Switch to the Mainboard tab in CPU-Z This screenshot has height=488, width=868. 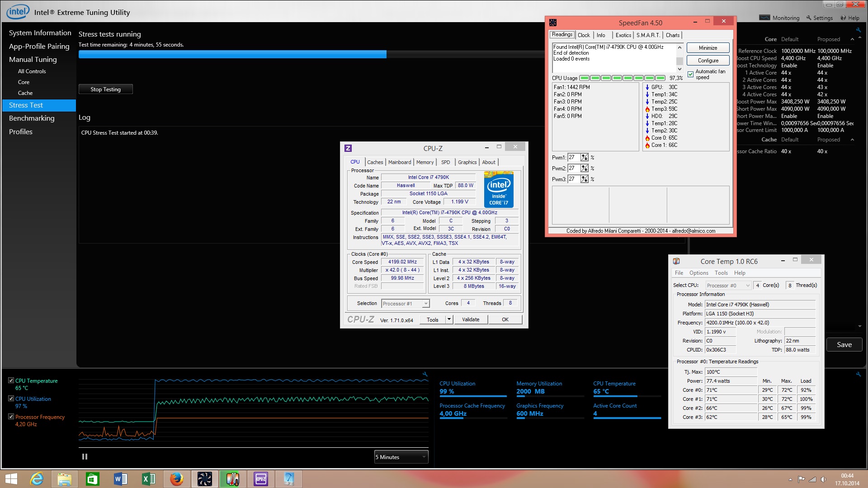(400, 162)
